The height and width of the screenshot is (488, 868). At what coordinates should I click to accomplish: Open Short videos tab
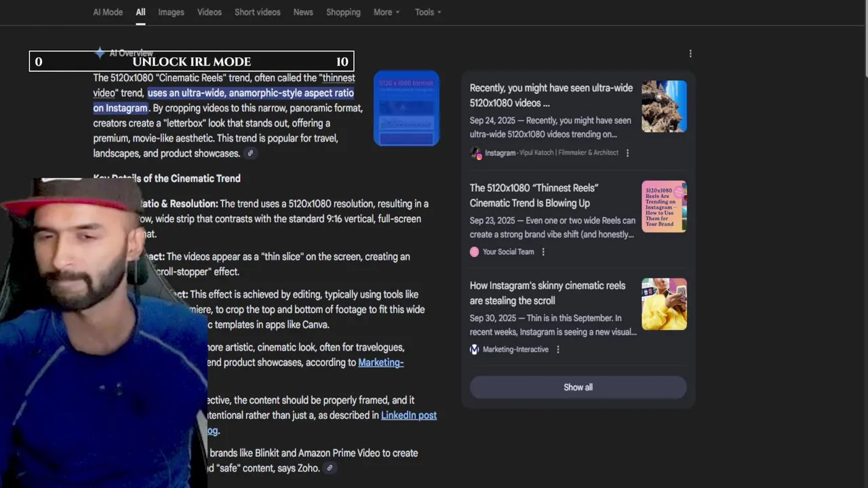tap(257, 12)
